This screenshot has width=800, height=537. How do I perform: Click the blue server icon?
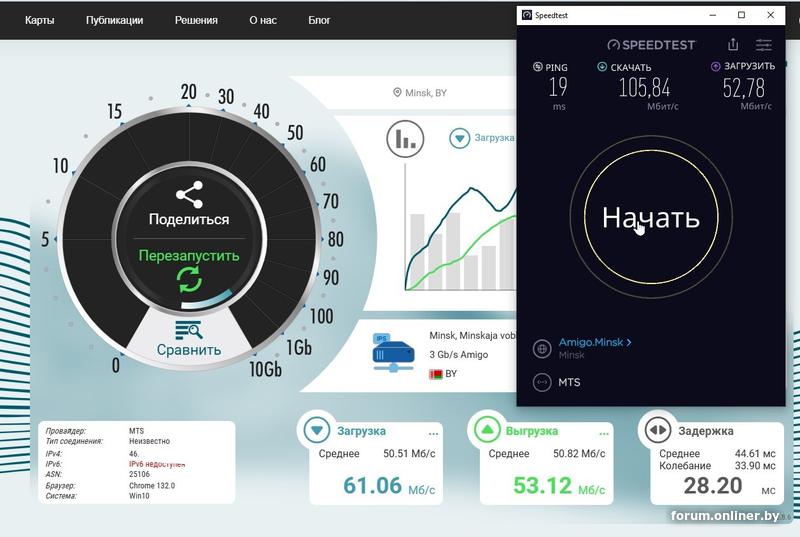(x=393, y=352)
